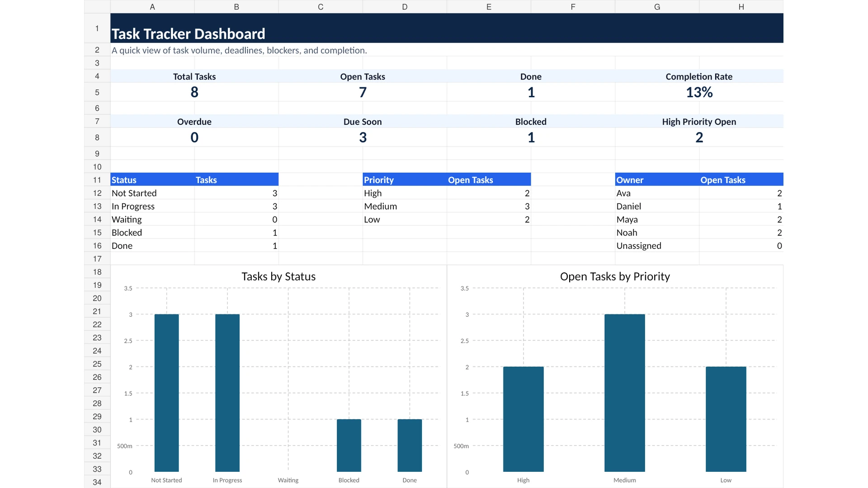Click the Total Tasks label
This screenshot has height=488, width=868.
194,76
